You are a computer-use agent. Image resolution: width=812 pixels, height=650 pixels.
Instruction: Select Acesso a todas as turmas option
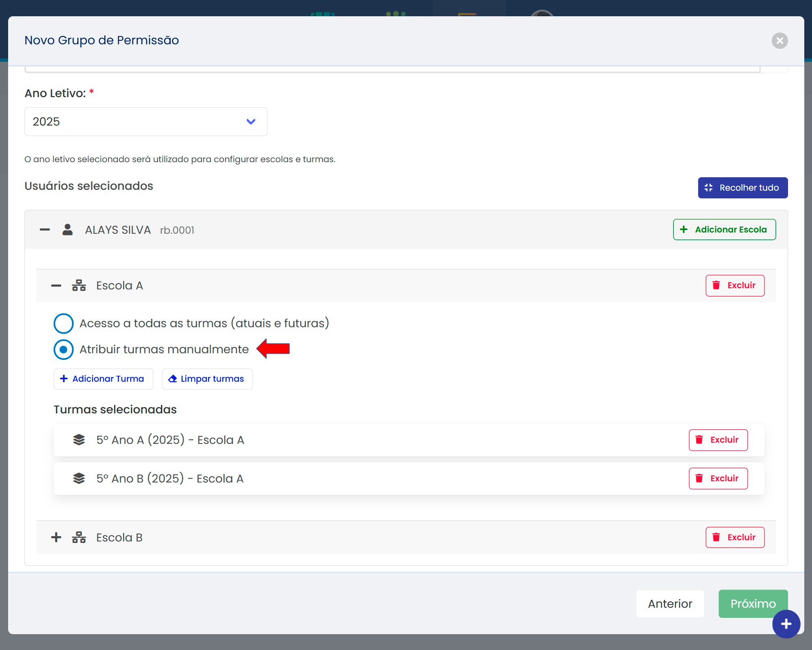[x=64, y=323]
